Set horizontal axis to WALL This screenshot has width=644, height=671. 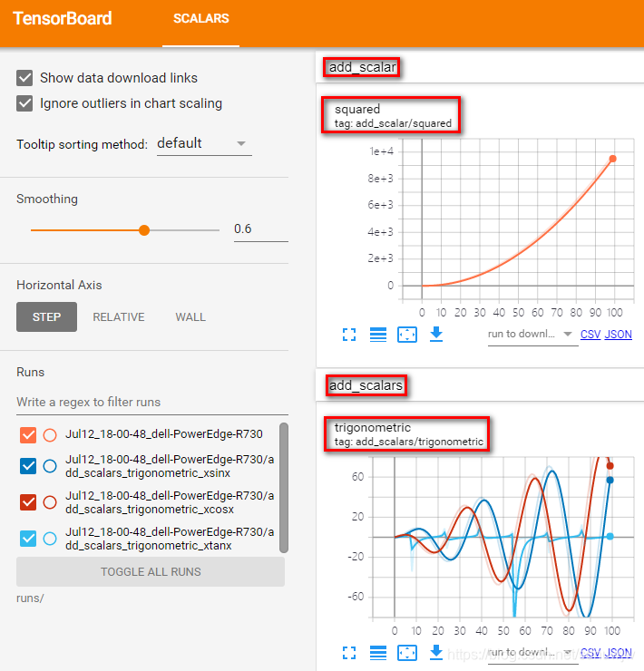(x=190, y=317)
